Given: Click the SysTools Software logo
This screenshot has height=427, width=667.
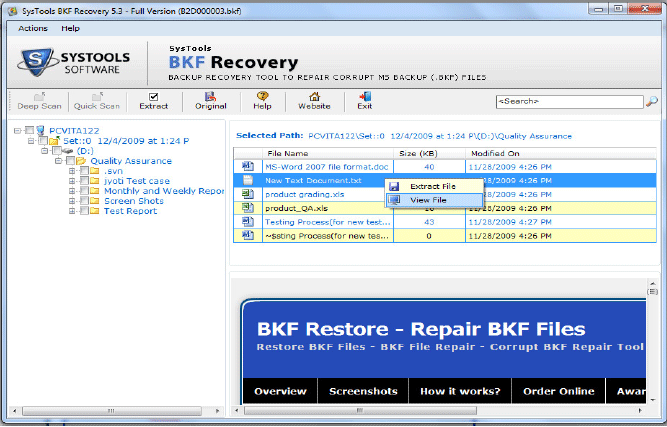Looking at the screenshot, I should (x=74, y=63).
